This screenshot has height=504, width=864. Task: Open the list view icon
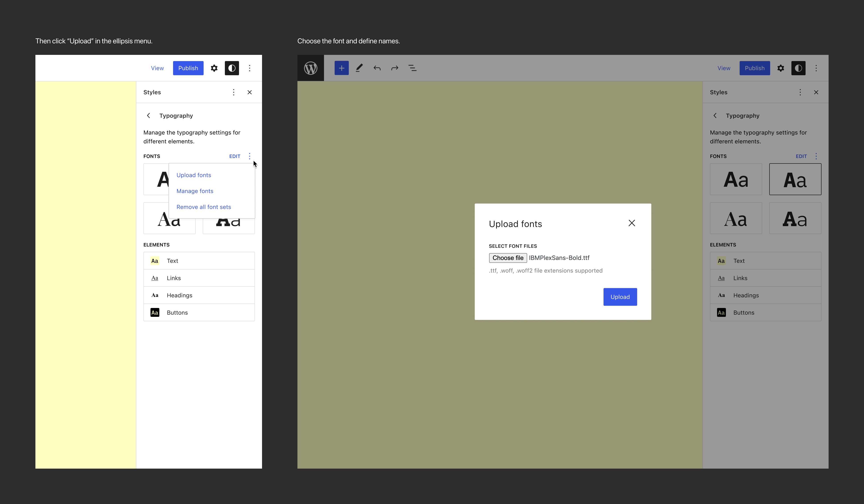pos(413,68)
